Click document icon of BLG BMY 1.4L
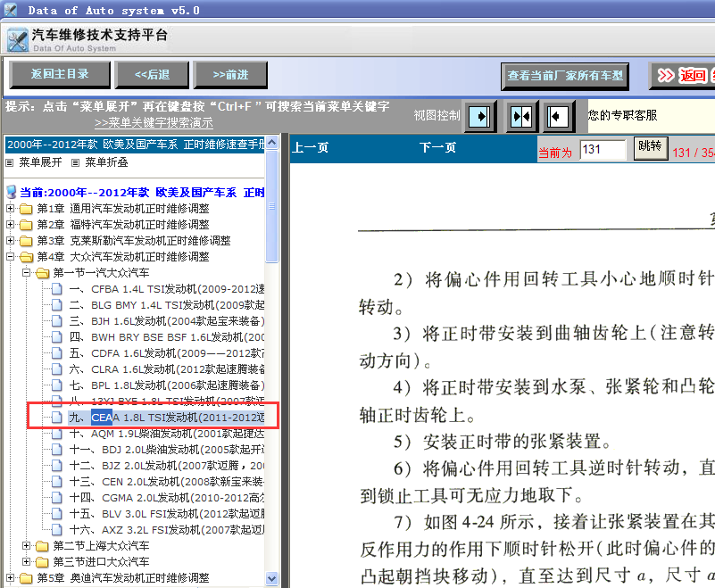 click(x=57, y=305)
